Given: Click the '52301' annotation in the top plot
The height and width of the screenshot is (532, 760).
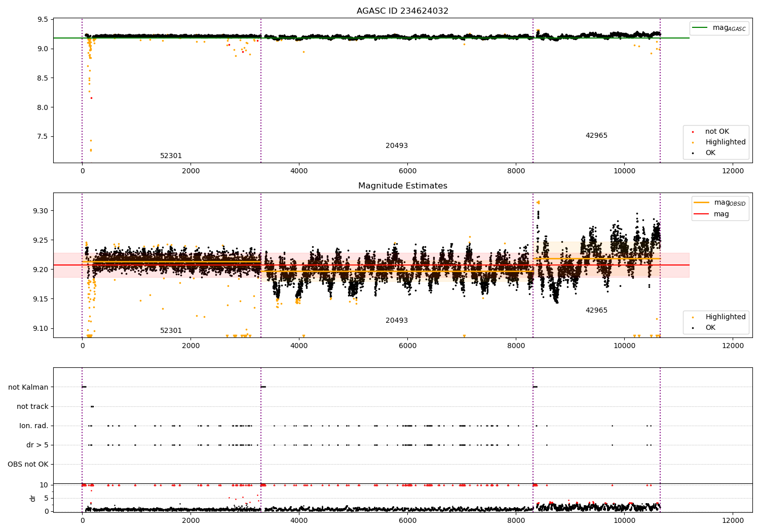Looking at the screenshot, I should 171,156.
